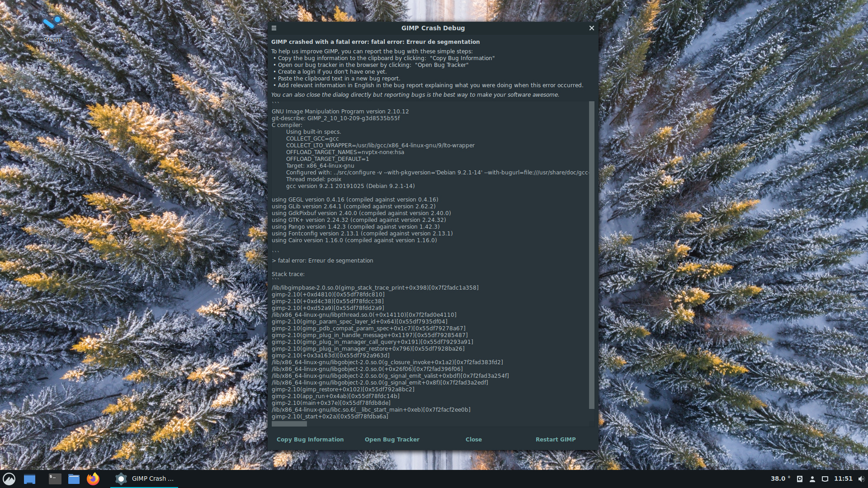Click the show desktop icon in the taskbar
The height and width of the screenshot is (488, 868).
29,479
